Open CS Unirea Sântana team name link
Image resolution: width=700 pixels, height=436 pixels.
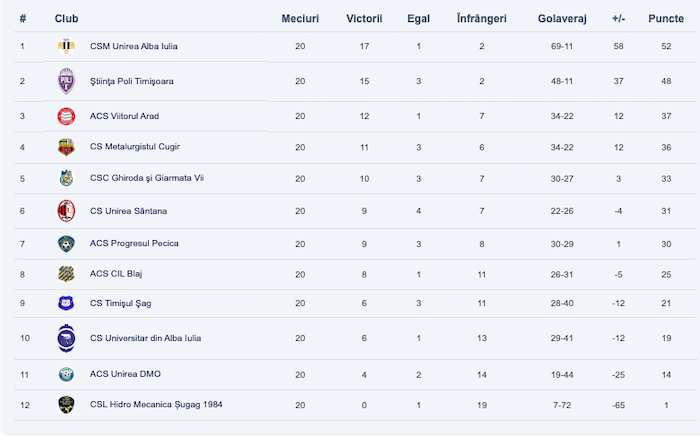tap(128, 211)
